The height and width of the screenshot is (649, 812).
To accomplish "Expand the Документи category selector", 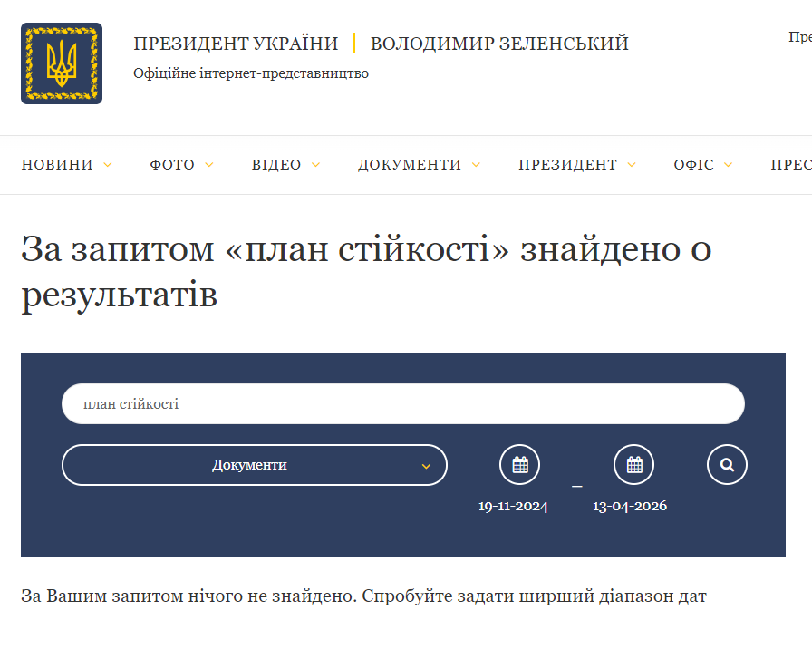I will point(254,464).
